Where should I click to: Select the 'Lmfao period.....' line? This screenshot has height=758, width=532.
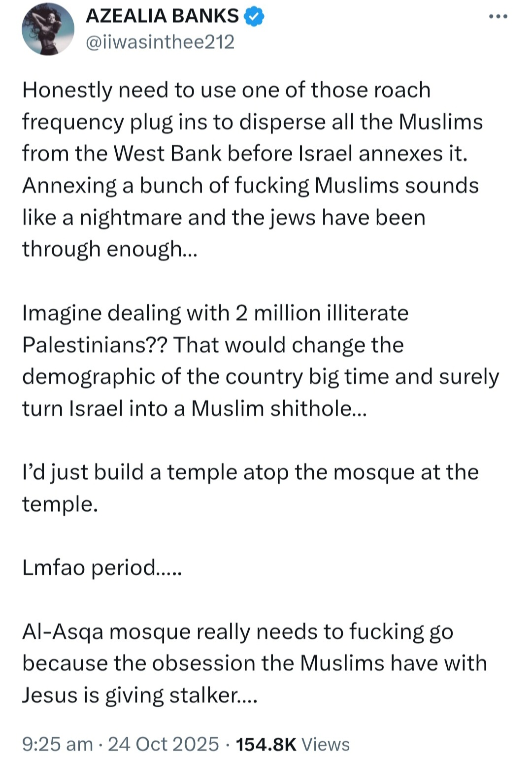coord(102,568)
